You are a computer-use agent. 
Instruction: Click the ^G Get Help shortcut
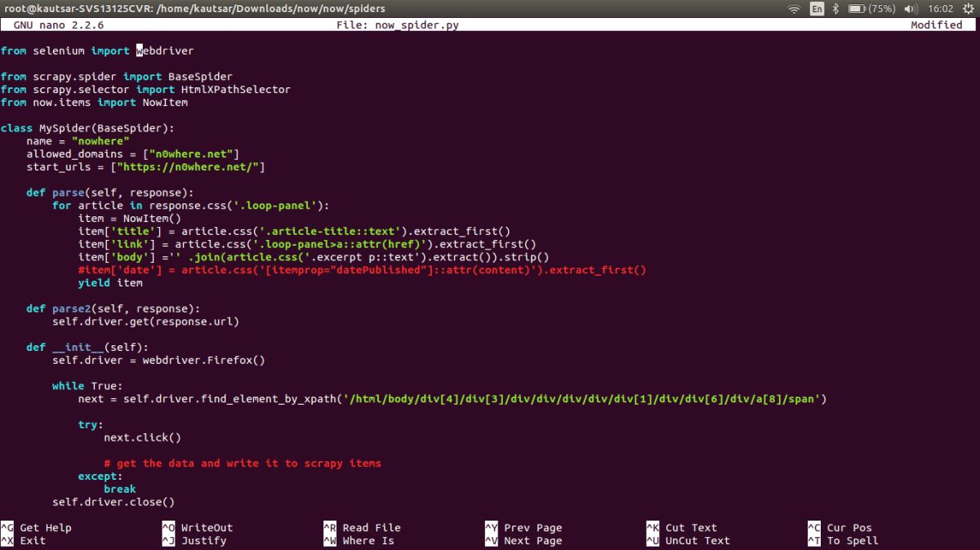36,527
